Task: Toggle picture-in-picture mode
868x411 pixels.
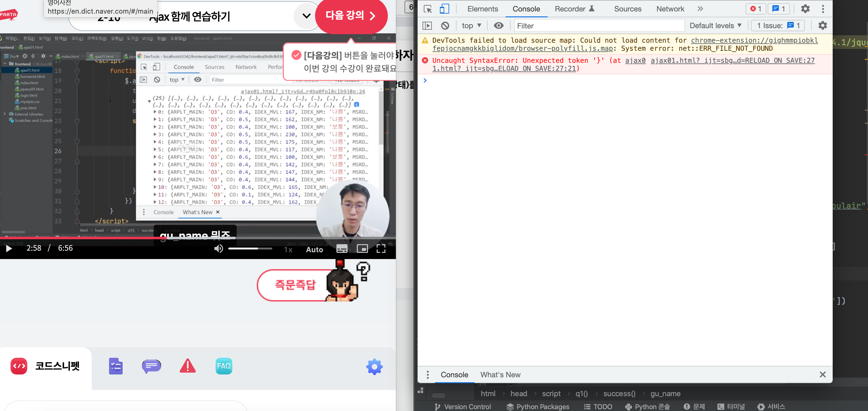Action: pos(362,249)
